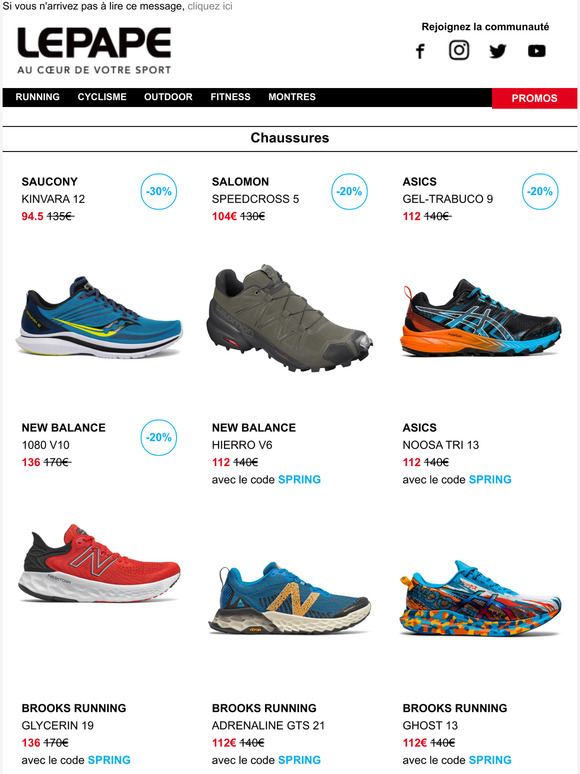Open the Instagram social icon
The image size is (580, 774).
coord(459,50)
